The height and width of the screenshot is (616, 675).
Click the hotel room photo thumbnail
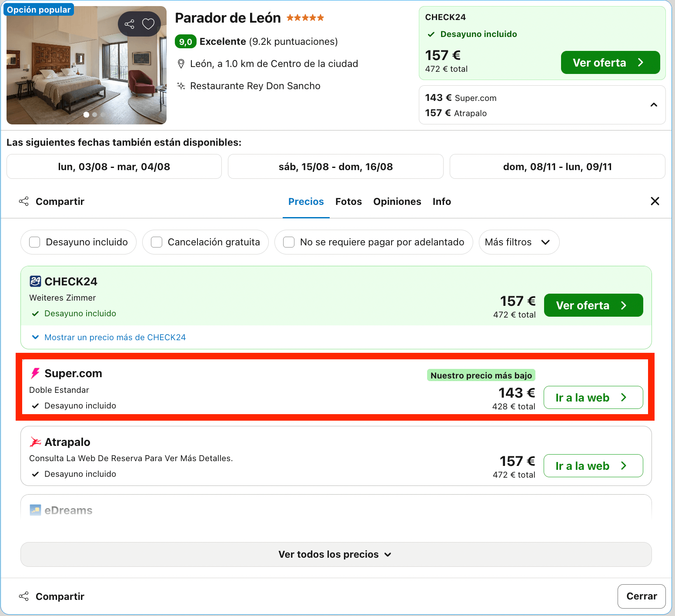click(x=87, y=65)
